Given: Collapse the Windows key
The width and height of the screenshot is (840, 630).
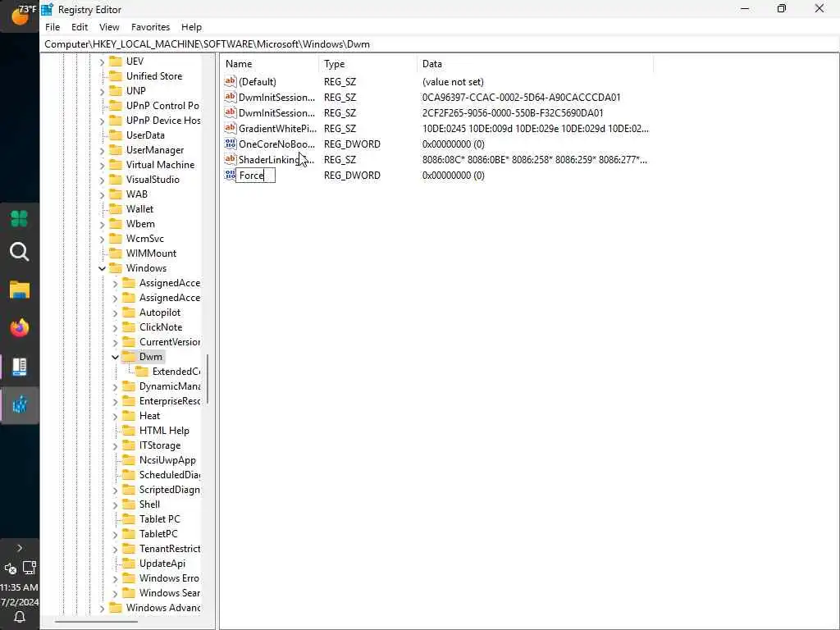Looking at the screenshot, I should 102,268.
